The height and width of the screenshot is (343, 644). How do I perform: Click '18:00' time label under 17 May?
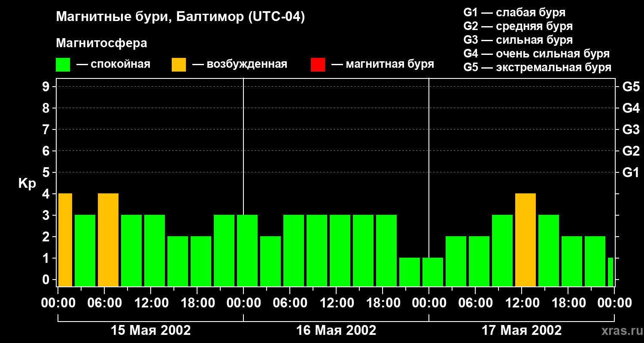click(568, 303)
